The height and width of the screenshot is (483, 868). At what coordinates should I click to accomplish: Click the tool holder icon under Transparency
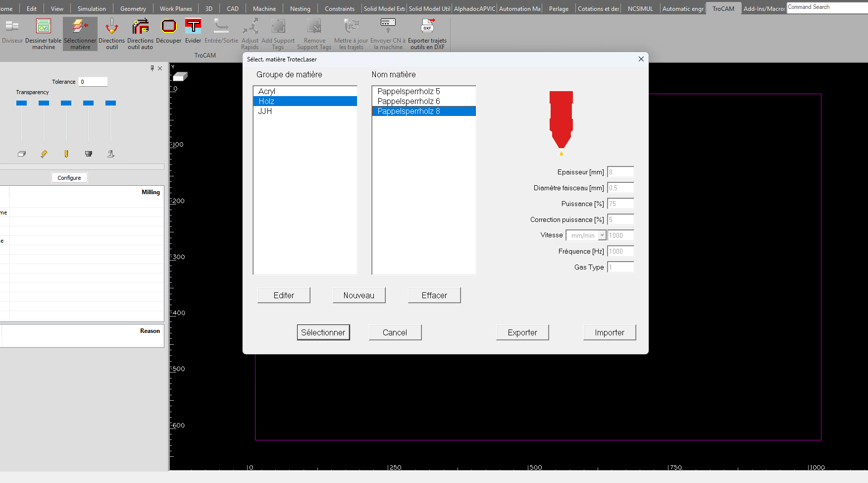(x=89, y=154)
